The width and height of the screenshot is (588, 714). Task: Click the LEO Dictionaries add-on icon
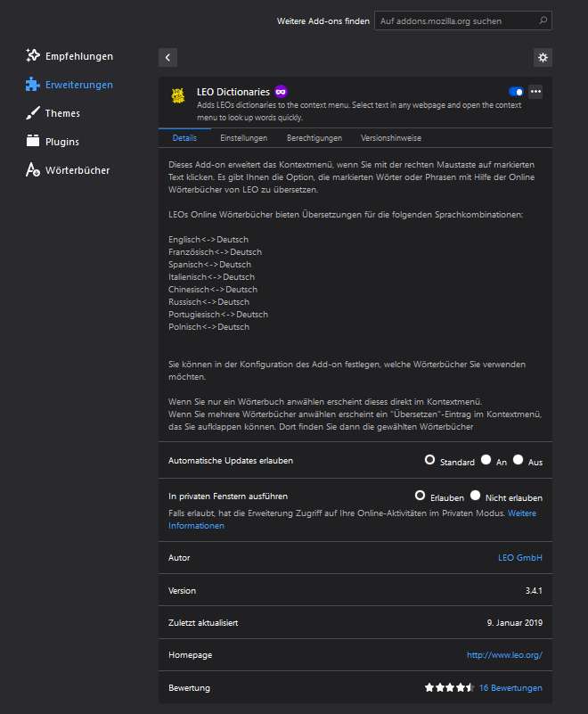pyautogui.click(x=177, y=96)
